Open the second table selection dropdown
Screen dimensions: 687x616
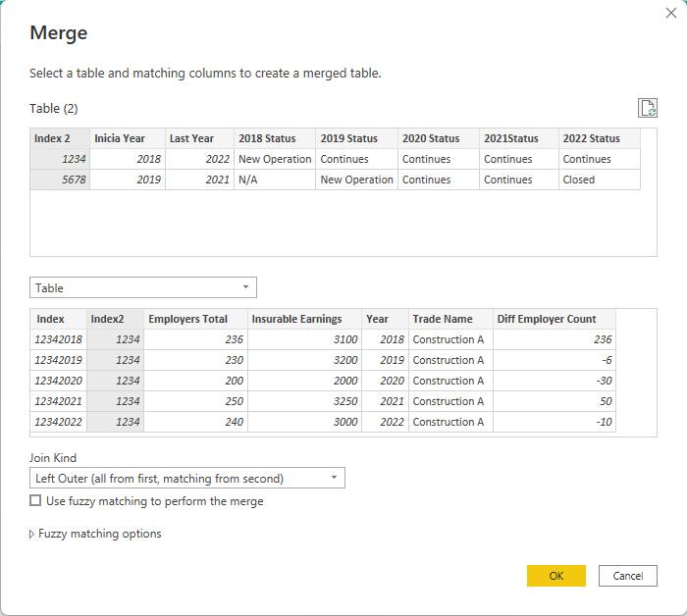[x=143, y=287]
